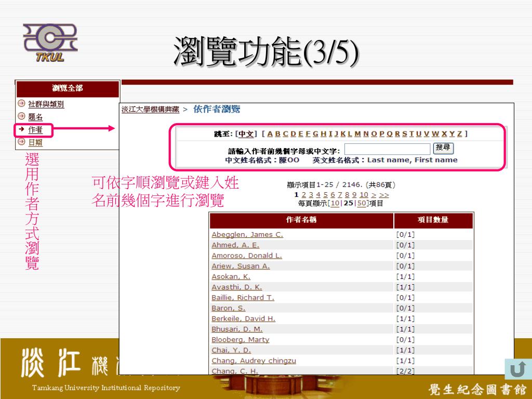The width and height of the screenshot is (532, 399).
Task: Jump to authors starting with B
Action: (x=277, y=134)
